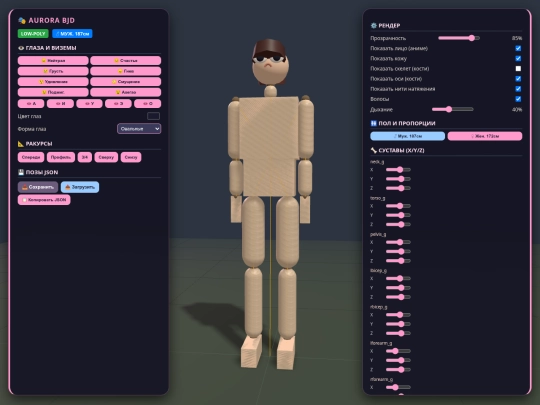The height and width of the screenshot is (405, 540).
Task: Toggle Показать оси (кости) checkbox
Action: pos(518,79)
